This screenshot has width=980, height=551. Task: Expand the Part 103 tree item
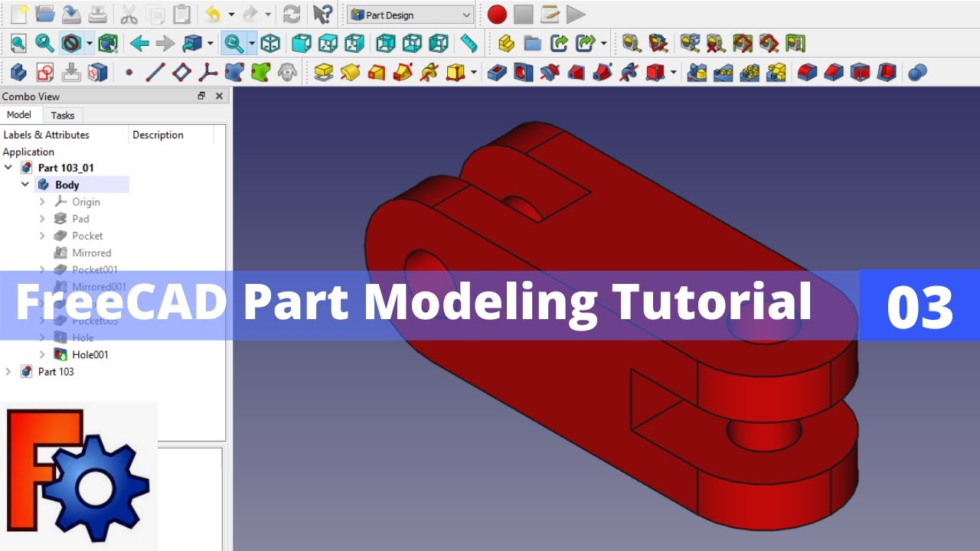9,371
